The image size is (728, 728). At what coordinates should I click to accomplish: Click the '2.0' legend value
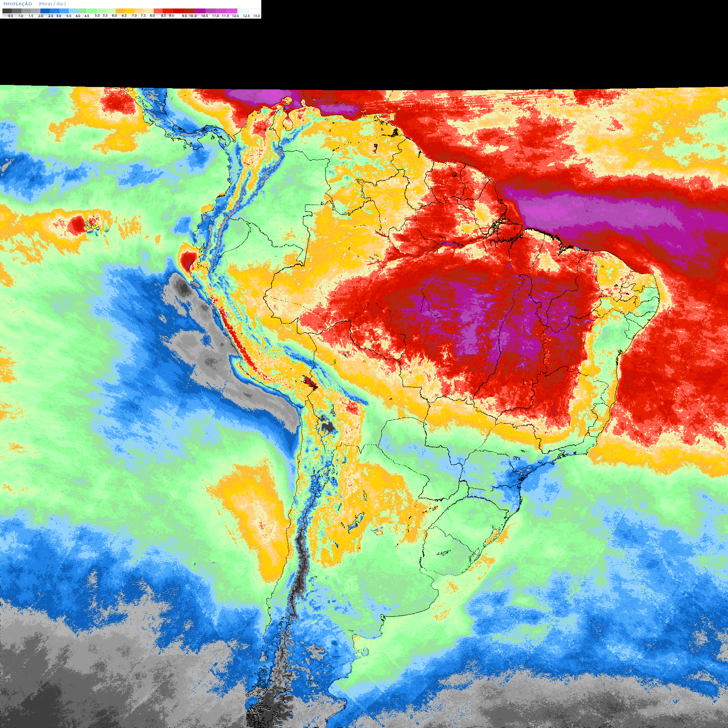click(40, 16)
